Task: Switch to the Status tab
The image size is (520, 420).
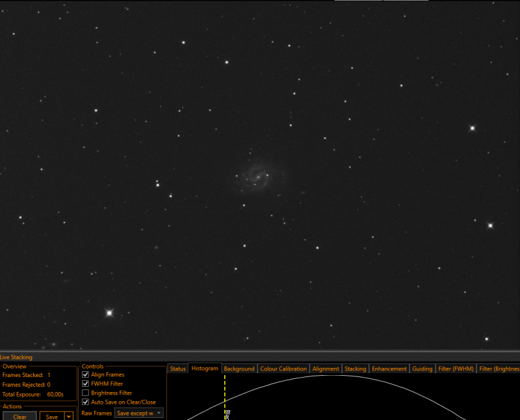Action: (x=177, y=369)
